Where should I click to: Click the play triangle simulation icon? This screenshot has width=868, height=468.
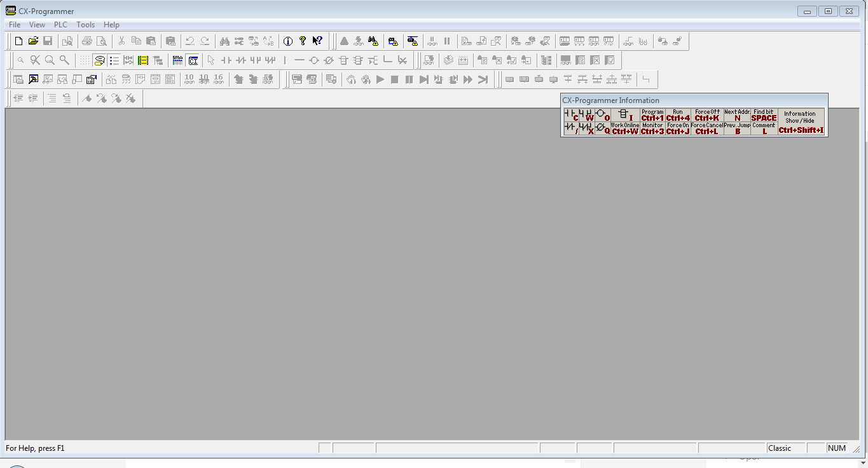380,79
